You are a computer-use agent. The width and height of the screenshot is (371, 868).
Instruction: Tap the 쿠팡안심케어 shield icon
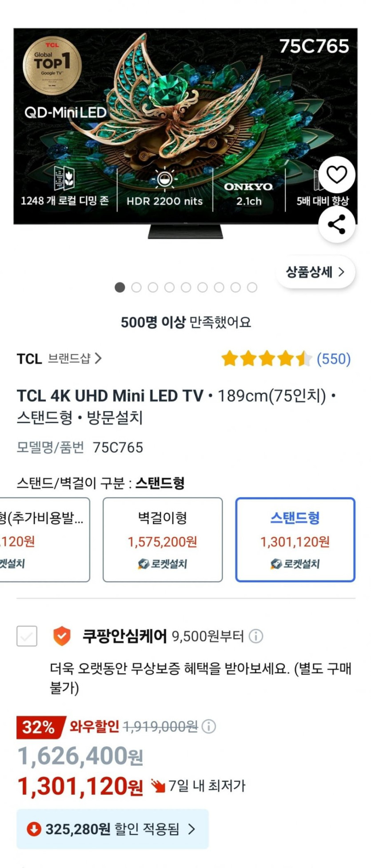(62, 636)
